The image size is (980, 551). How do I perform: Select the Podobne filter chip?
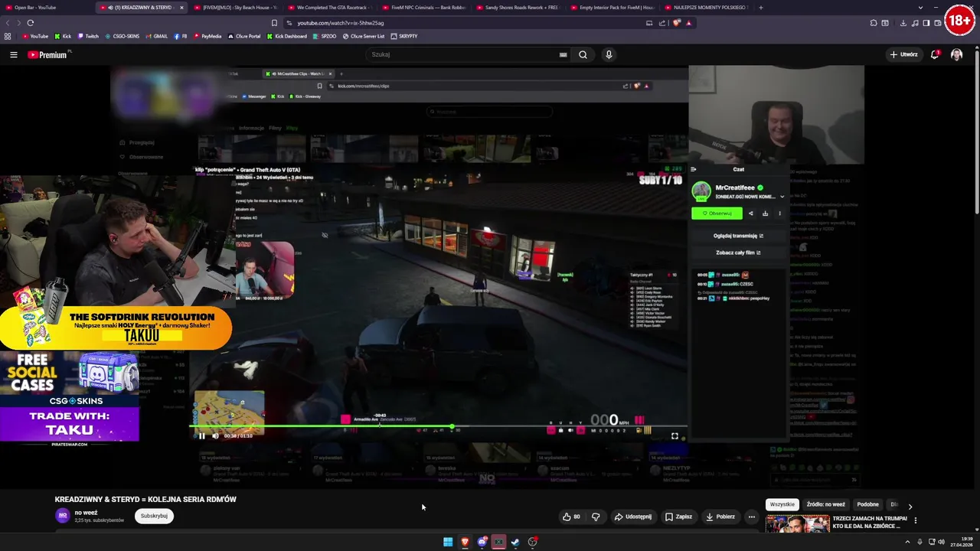click(x=868, y=505)
